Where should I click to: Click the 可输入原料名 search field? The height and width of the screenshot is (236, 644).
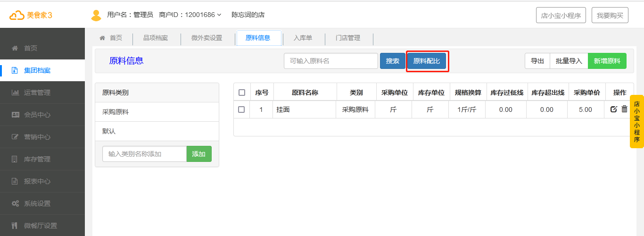pyautogui.click(x=330, y=61)
